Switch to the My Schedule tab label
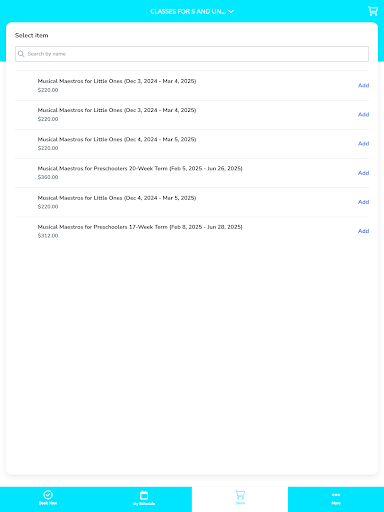The image size is (384, 512). [144, 504]
